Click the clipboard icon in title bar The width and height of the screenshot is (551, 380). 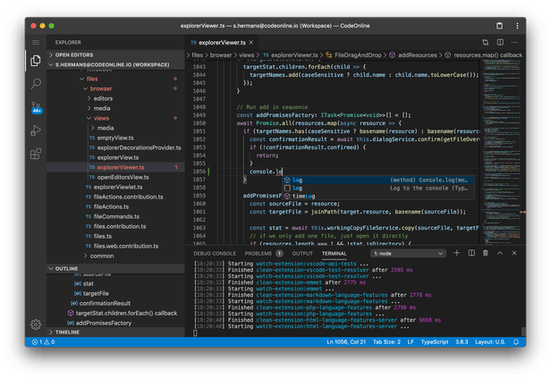point(499,26)
